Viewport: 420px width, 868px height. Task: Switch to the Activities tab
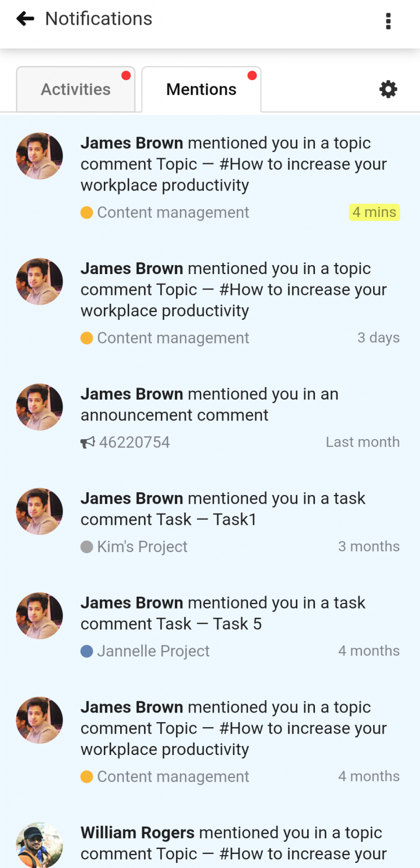click(75, 89)
